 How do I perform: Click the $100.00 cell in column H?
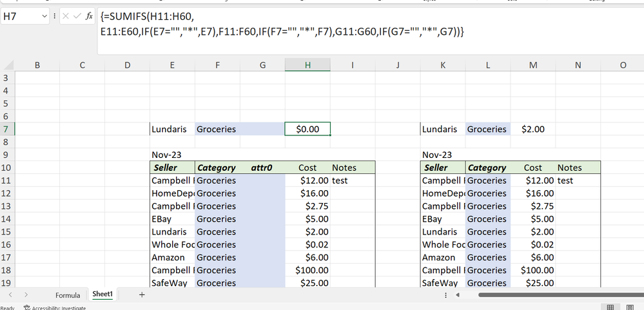307,270
